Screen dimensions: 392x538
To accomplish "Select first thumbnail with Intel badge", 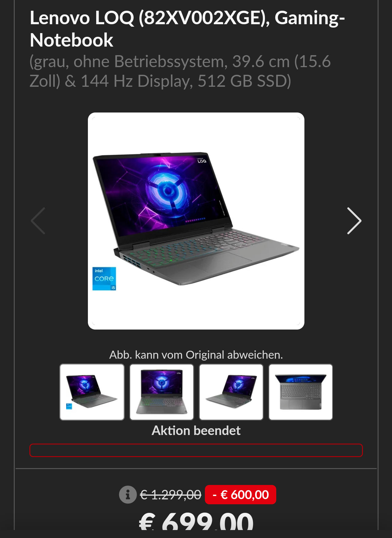I will [92, 392].
